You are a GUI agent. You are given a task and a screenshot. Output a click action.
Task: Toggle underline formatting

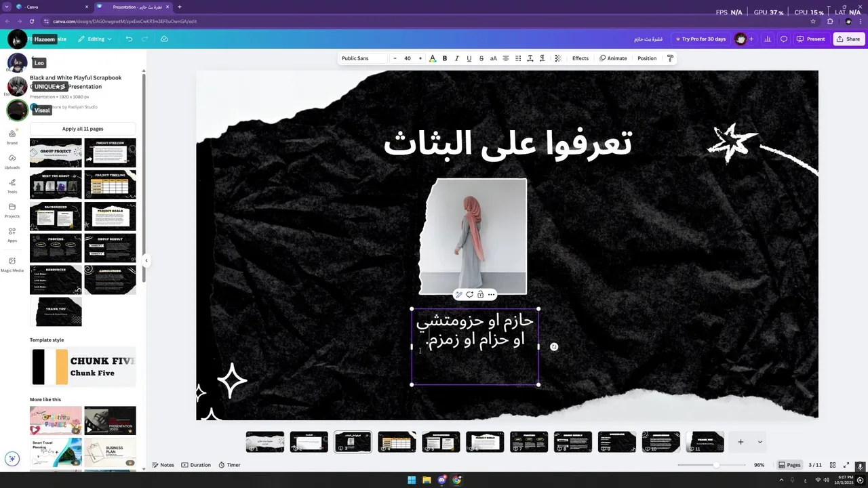click(x=469, y=58)
